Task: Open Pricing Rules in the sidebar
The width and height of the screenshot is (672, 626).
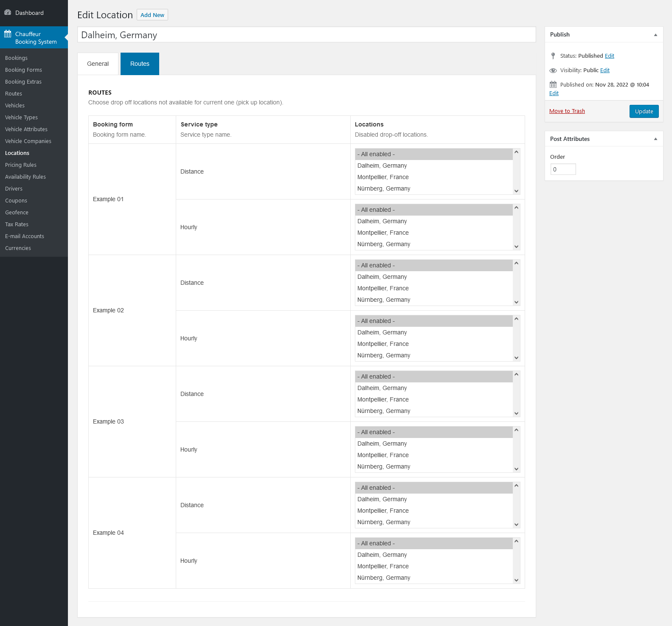Action: coord(21,165)
